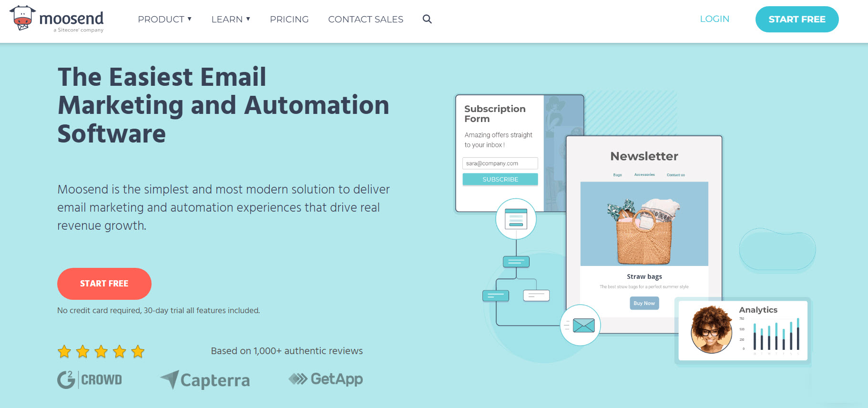868x408 pixels.
Task: Click the white automation flow node
Action: 536,296
